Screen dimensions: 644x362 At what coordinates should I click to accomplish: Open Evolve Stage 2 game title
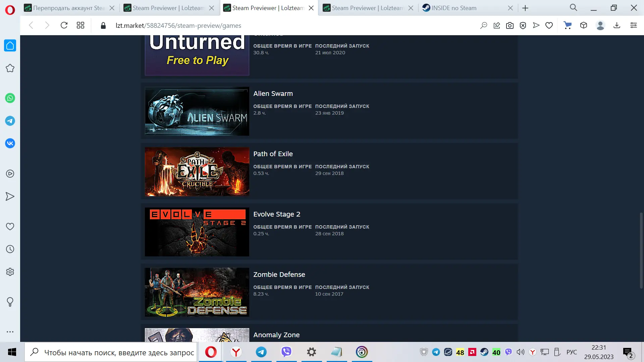277,214
